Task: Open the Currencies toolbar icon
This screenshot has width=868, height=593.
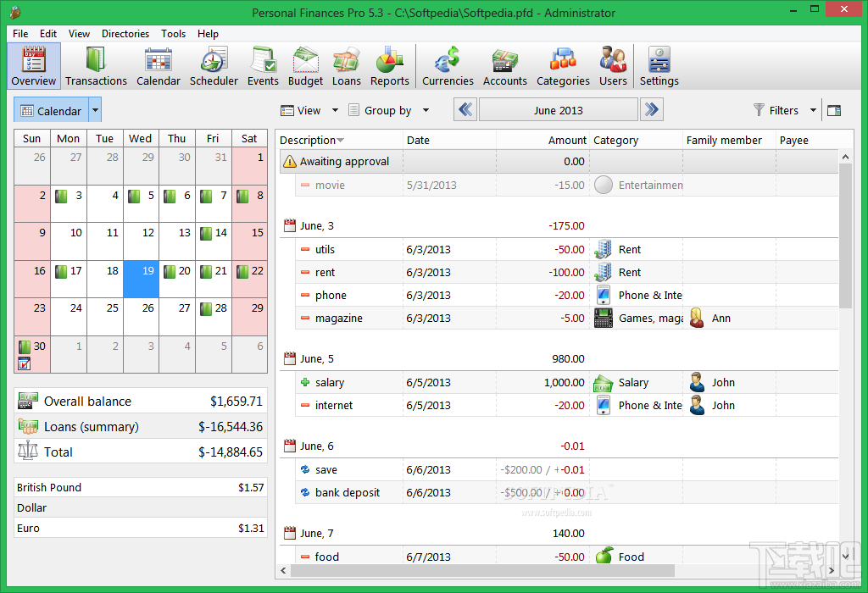Action: point(448,66)
